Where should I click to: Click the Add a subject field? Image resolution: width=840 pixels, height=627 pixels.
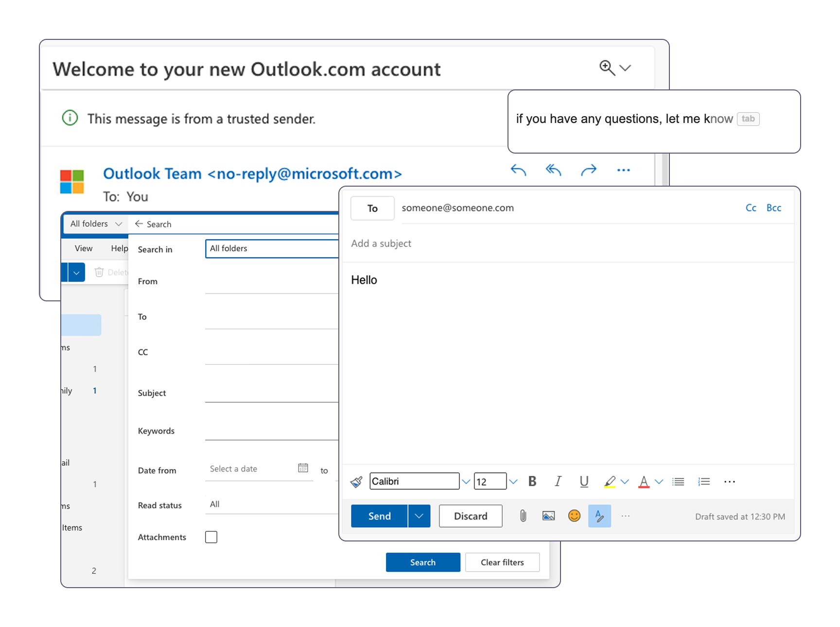coord(568,244)
